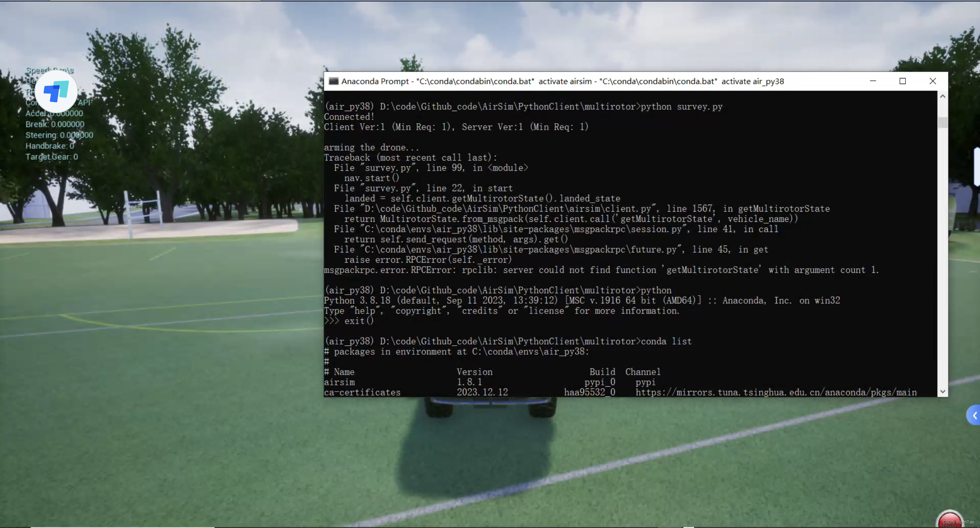Screen dimensions: 980x528
Task: Click the floating blue meeting app icon
Action: pyautogui.click(x=56, y=91)
